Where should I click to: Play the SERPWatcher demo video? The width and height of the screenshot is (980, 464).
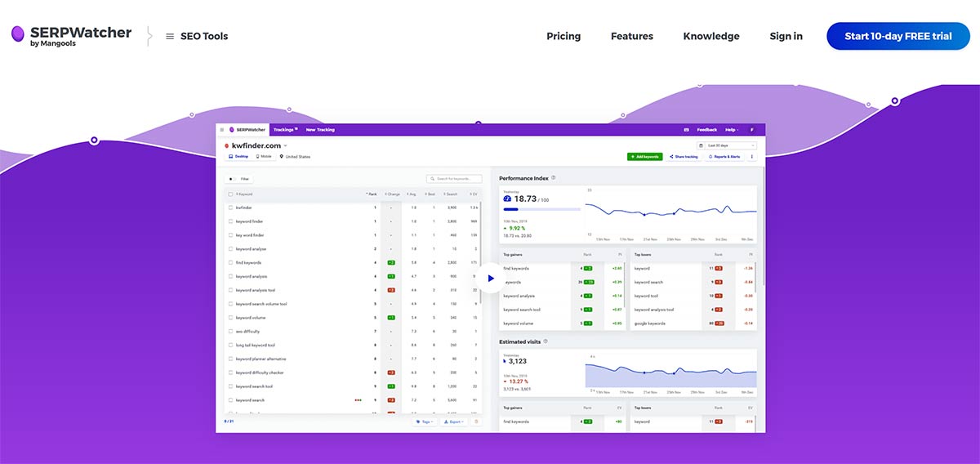tap(491, 278)
